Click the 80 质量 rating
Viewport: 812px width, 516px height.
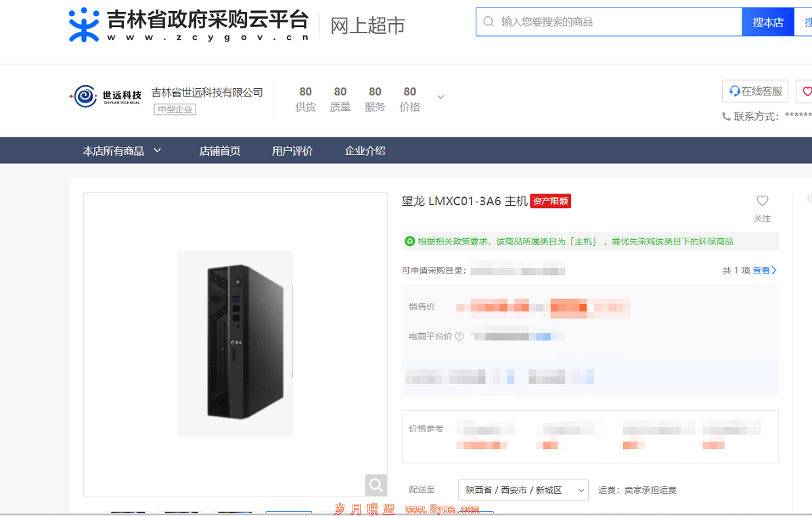(340, 99)
